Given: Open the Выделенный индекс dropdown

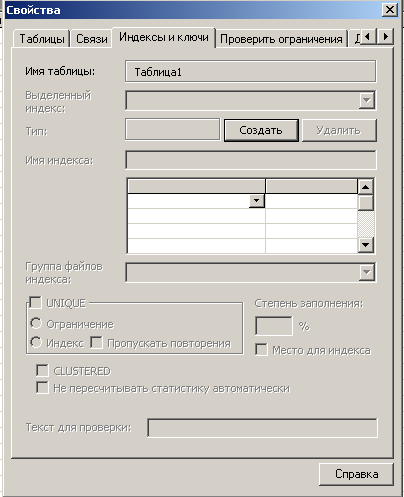Looking at the screenshot, I should (367, 100).
